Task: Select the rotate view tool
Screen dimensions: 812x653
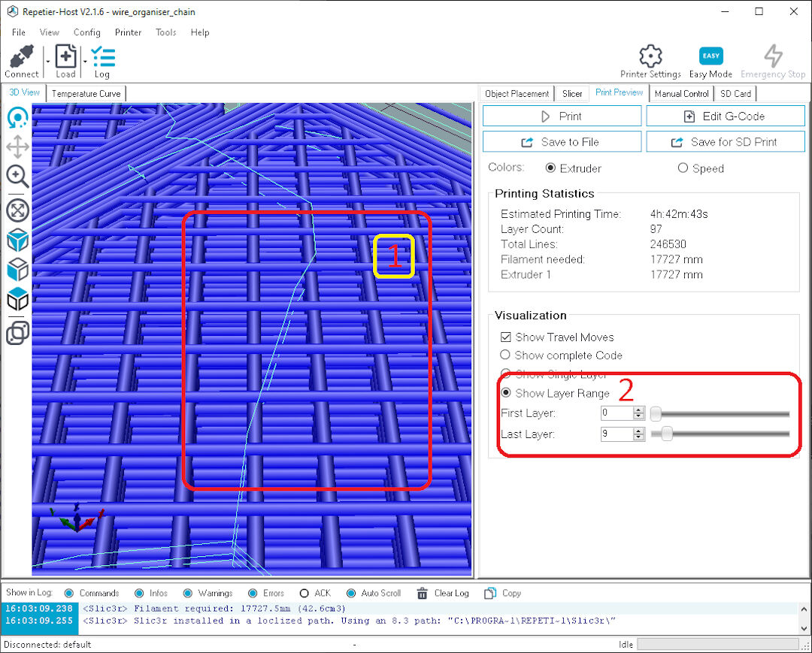Action: tap(17, 117)
